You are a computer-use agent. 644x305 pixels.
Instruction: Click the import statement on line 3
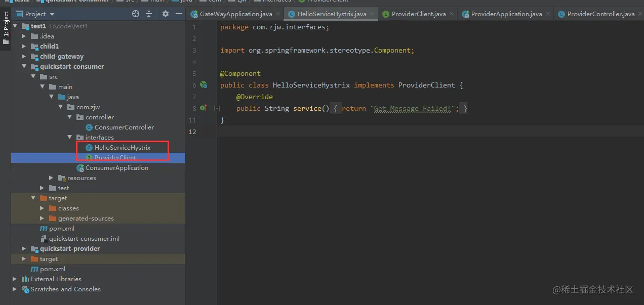pyautogui.click(x=317, y=50)
